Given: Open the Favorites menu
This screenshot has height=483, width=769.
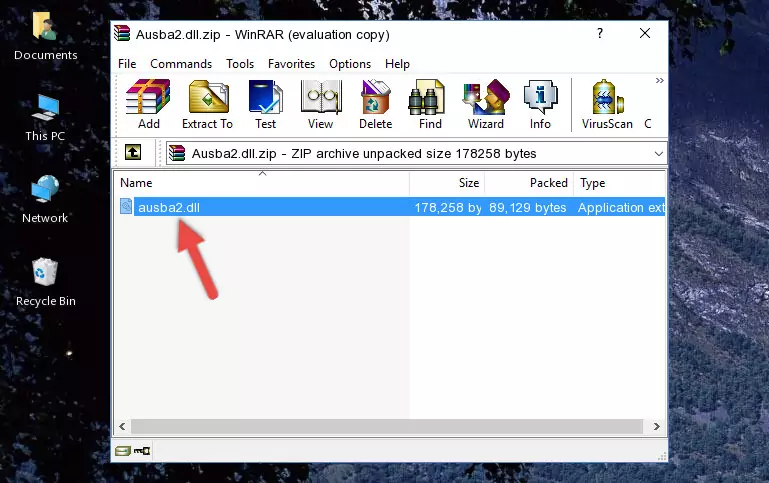Looking at the screenshot, I should pos(291,64).
